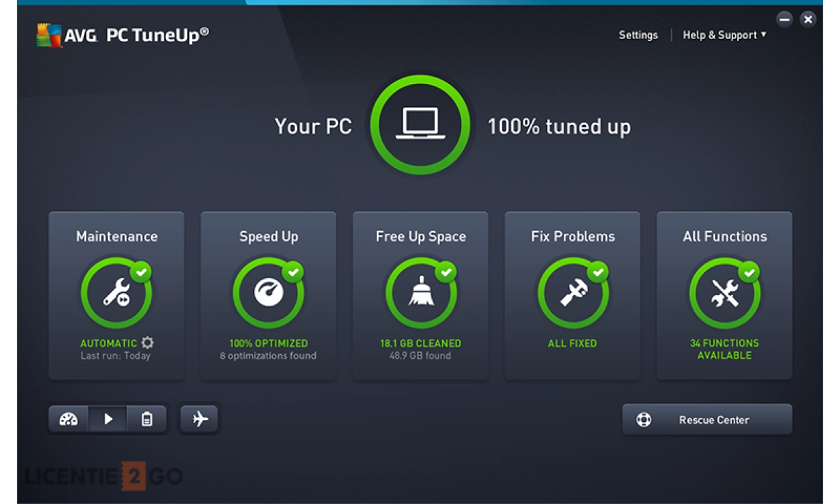This screenshot has height=504, width=840.
Task: Open automatic maintenance gear settings
Action: coord(147,343)
